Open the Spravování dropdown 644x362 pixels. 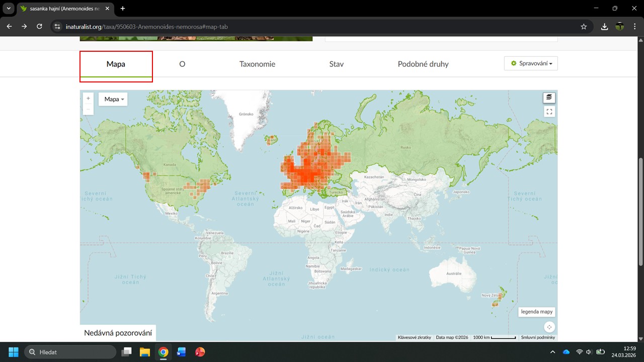coord(531,63)
